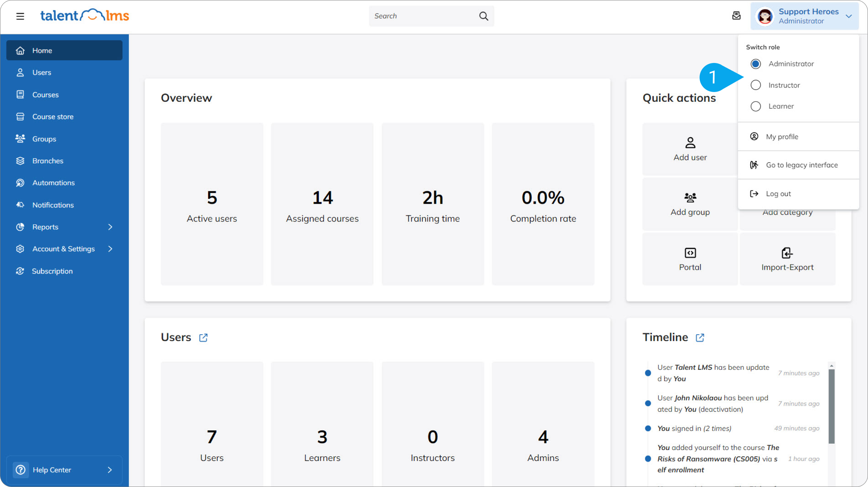The height and width of the screenshot is (487, 868).
Task: Click the search magnifier icon
Action: 483,16
